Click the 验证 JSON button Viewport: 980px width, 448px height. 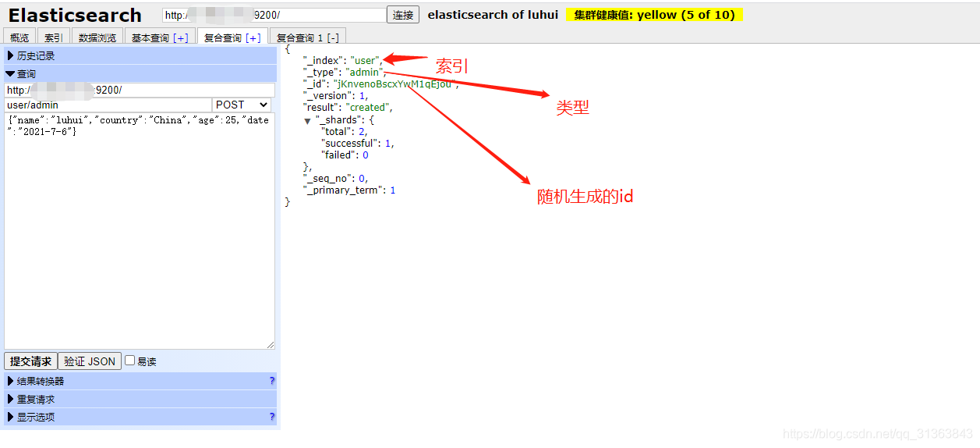[x=90, y=361]
